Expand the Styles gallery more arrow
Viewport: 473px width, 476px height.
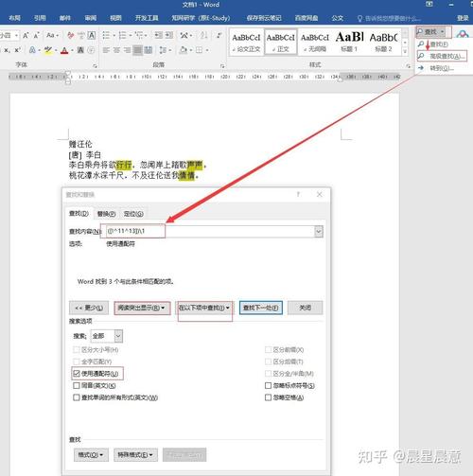[x=405, y=52]
